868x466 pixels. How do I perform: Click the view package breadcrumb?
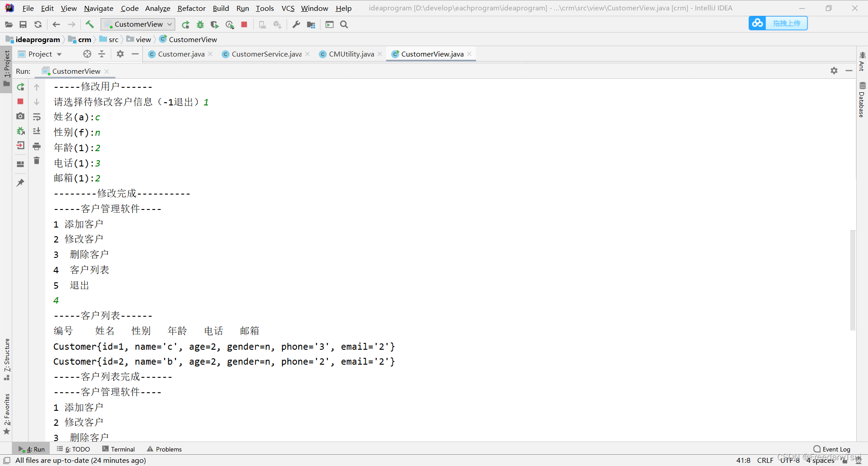139,39
